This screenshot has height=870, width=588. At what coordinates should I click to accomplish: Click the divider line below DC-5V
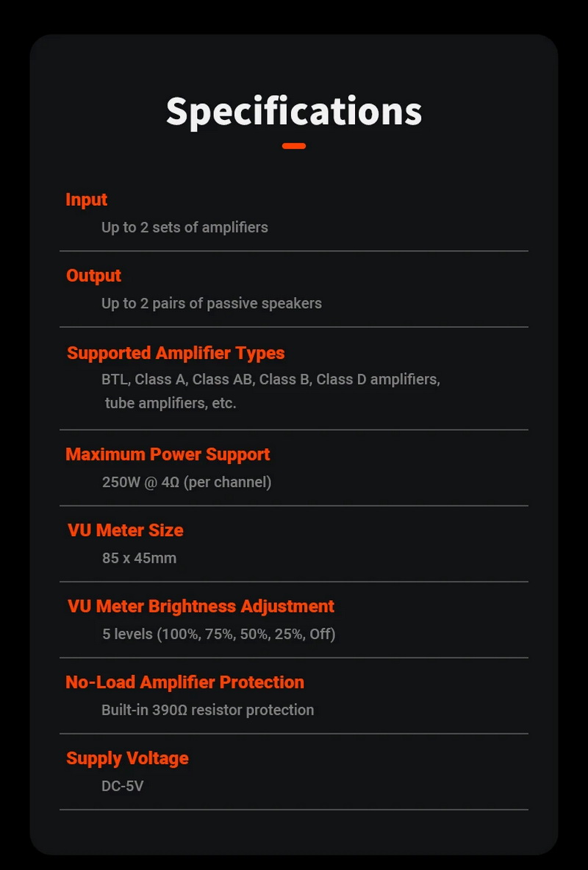[294, 810]
